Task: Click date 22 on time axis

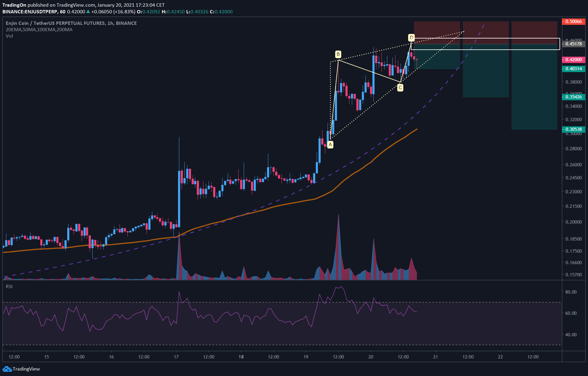Action: tap(500, 357)
